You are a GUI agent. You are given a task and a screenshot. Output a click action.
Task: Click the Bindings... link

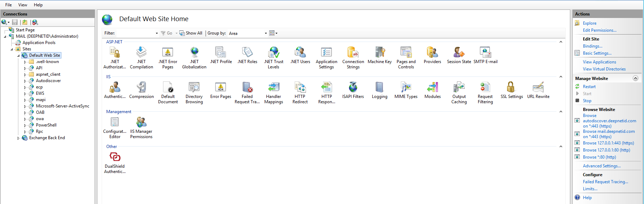(x=592, y=46)
